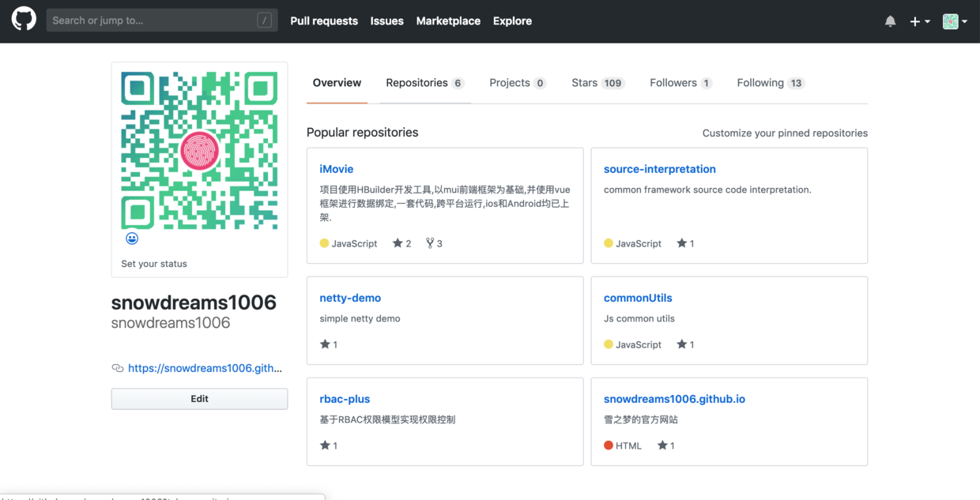Select the Overview tab

337,83
